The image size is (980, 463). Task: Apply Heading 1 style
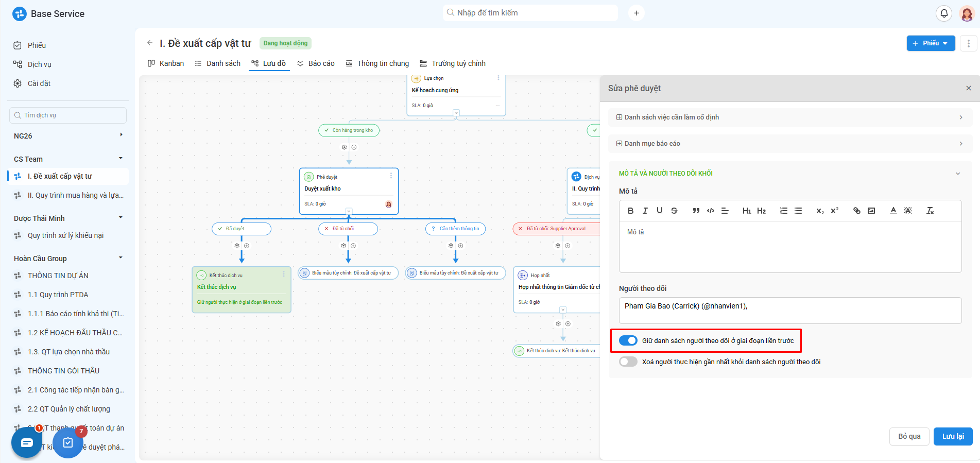[x=747, y=211]
